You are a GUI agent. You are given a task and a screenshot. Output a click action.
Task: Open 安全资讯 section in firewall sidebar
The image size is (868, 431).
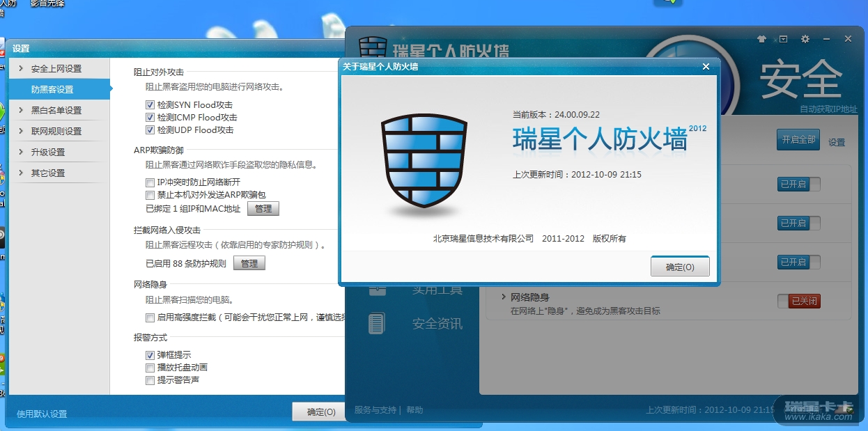click(437, 324)
